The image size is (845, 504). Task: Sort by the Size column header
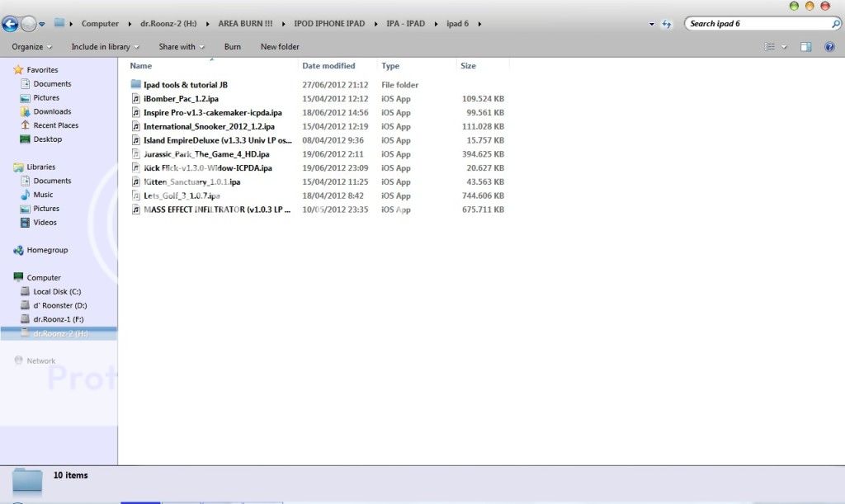pyautogui.click(x=468, y=66)
